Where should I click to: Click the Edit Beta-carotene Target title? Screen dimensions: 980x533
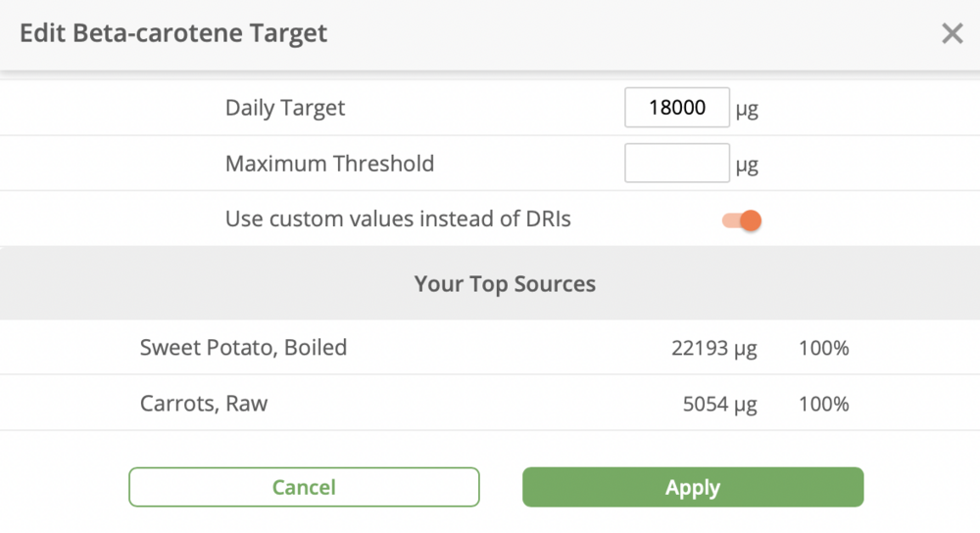tap(173, 34)
